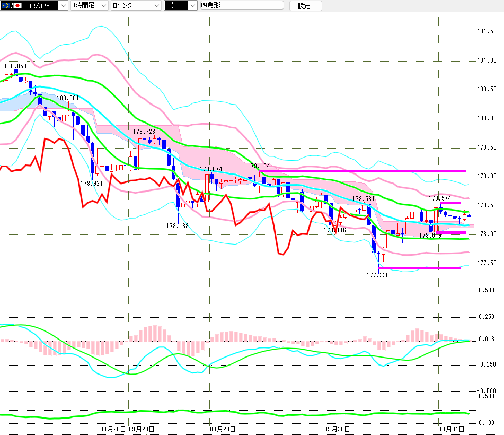Click the 179.726 price label
The width and height of the screenshot is (504, 435).
click(x=144, y=132)
